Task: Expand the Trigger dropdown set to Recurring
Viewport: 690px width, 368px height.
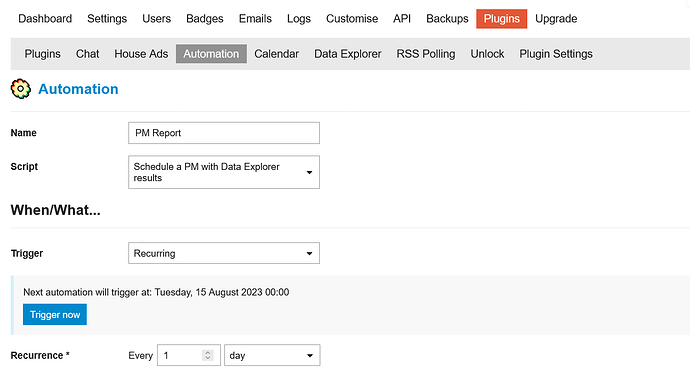Action: point(224,253)
